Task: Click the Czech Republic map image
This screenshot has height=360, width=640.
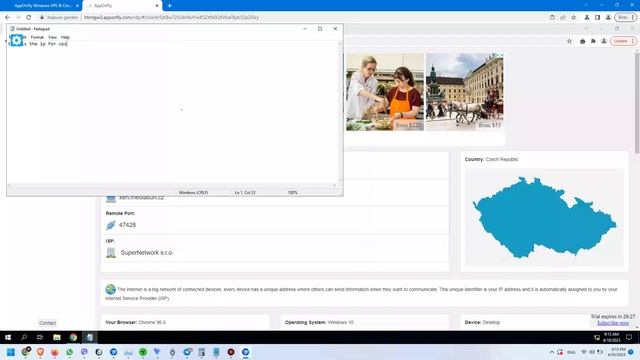Action: point(544,218)
